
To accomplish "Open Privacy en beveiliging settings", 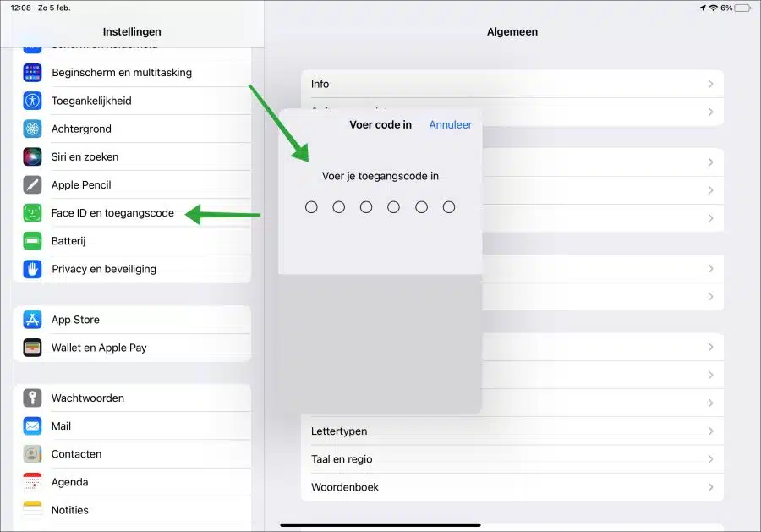I will [132, 269].
